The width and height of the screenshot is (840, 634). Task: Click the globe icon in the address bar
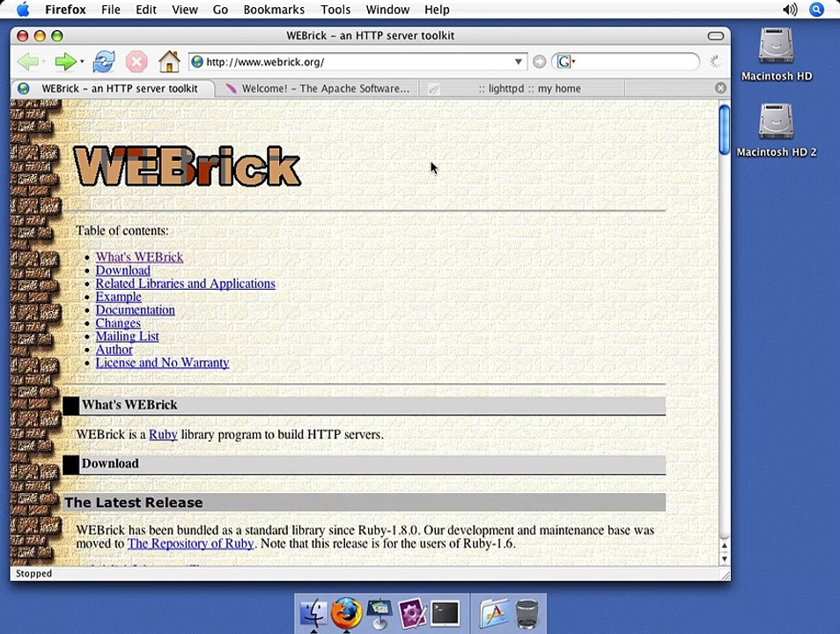[197, 62]
